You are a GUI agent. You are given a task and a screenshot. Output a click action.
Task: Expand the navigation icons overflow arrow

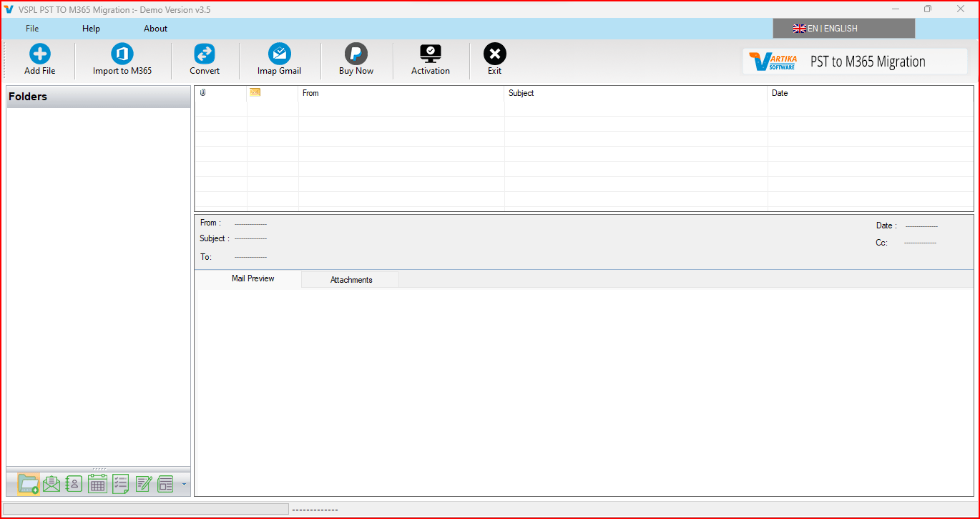click(x=184, y=485)
